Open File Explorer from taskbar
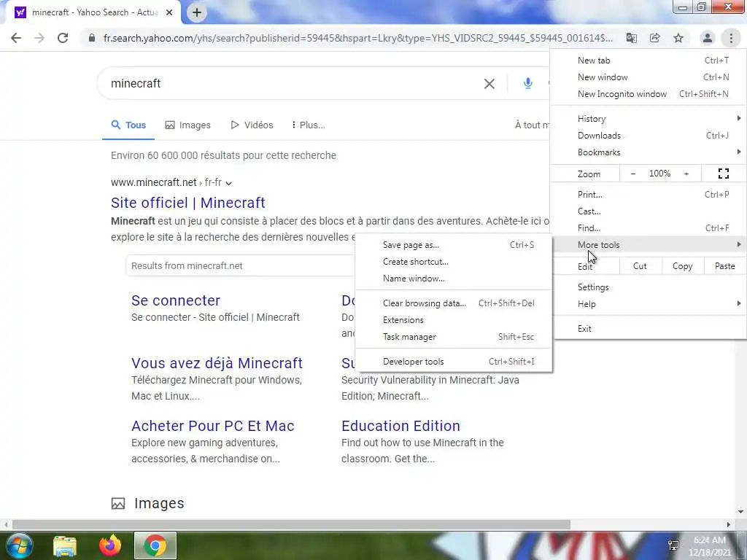 click(x=65, y=546)
